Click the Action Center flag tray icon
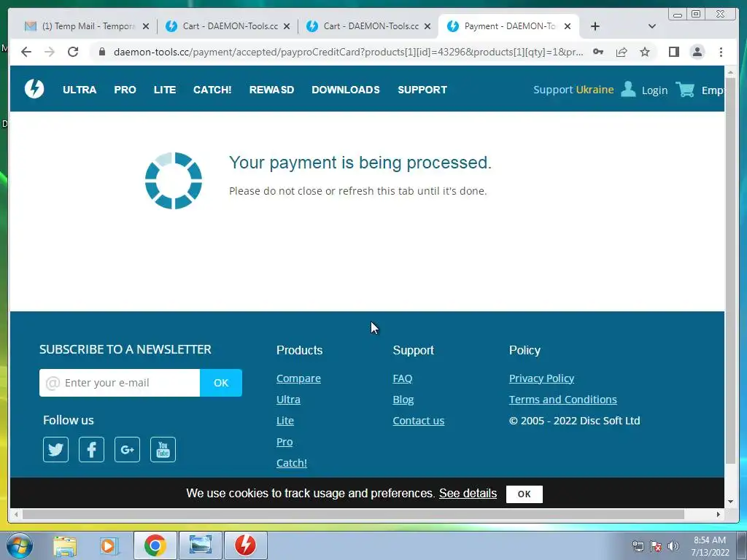Image resolution: width=747 pixels, height=560 pixels. pyautogui.click(x=656, y=546)
